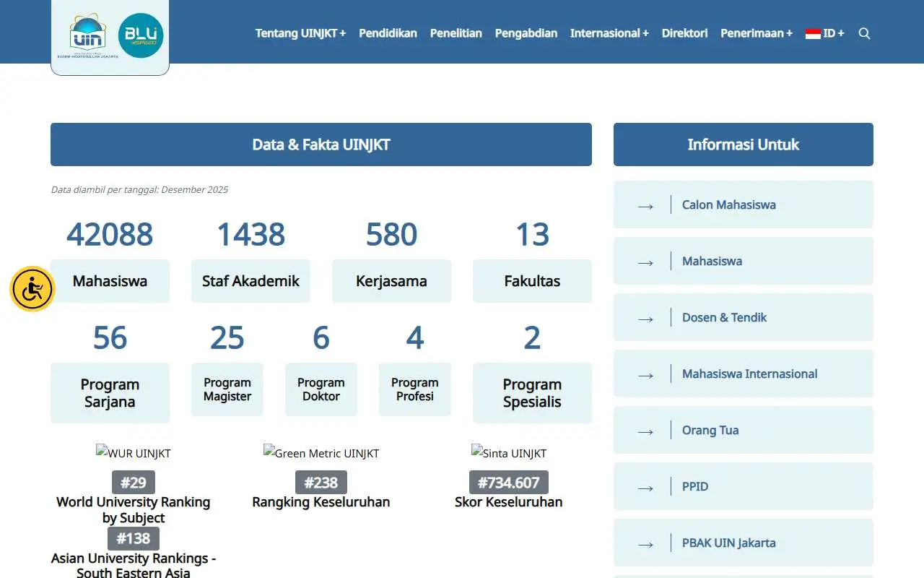
Task: Open the Direktori menu item
Action: pyautogui.click(x=684, y=33)
